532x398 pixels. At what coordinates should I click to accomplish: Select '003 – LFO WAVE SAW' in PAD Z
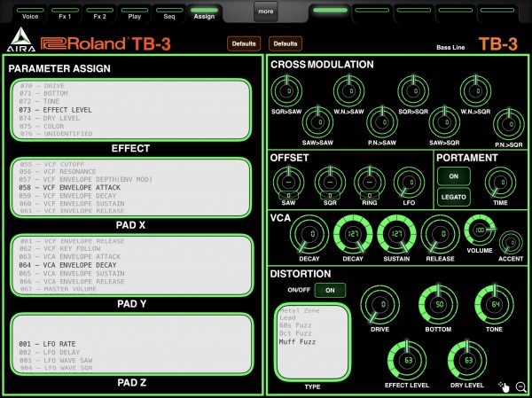pyautogui.click(x=56, y=361)
